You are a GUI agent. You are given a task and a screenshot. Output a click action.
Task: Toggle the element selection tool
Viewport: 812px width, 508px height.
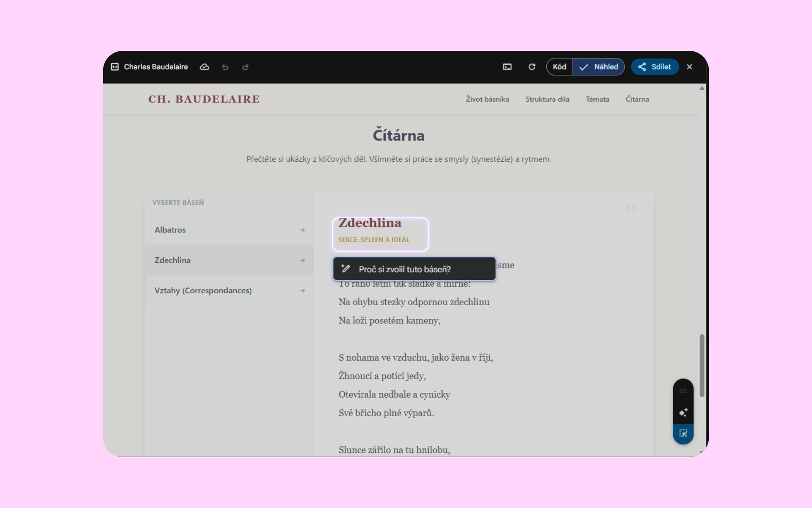pyautogui.click(x=683, y=433)
